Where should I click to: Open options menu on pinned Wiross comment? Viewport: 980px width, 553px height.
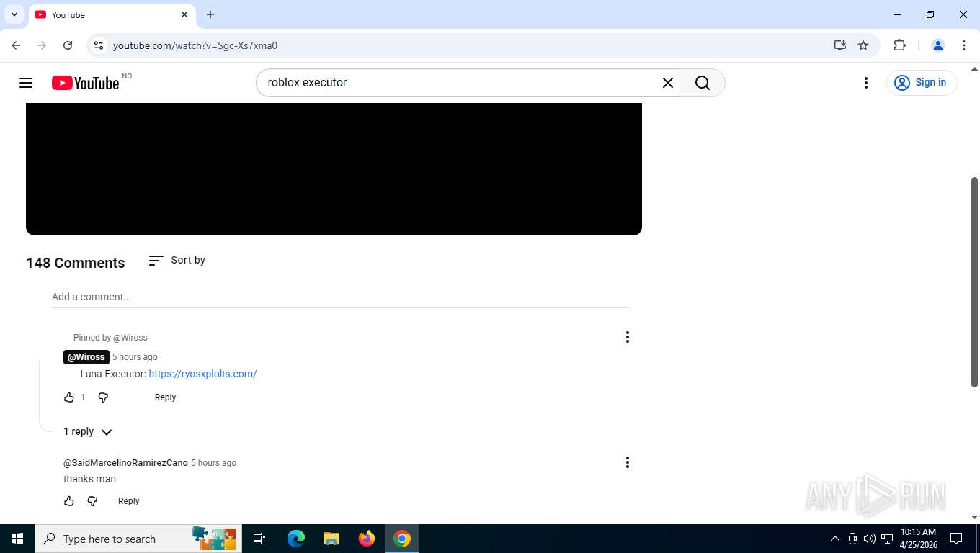628,337
